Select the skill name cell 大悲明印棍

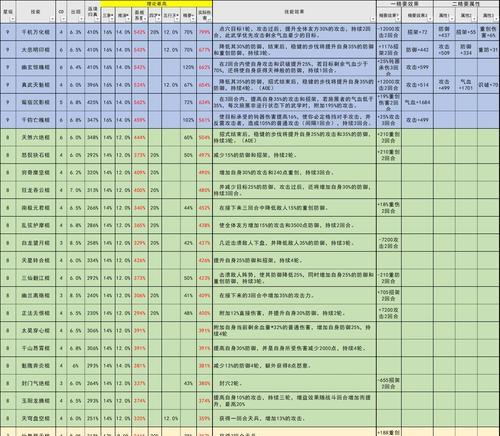pos(35,50)
